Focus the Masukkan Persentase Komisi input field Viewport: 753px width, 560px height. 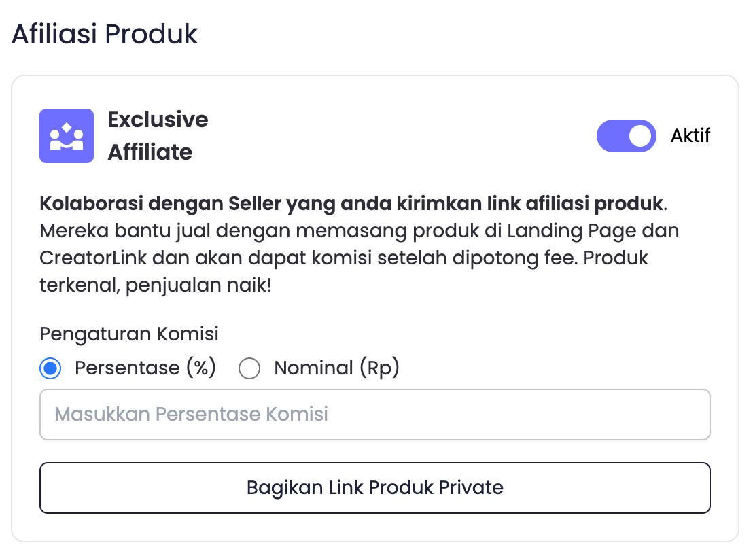click(375, 415)
